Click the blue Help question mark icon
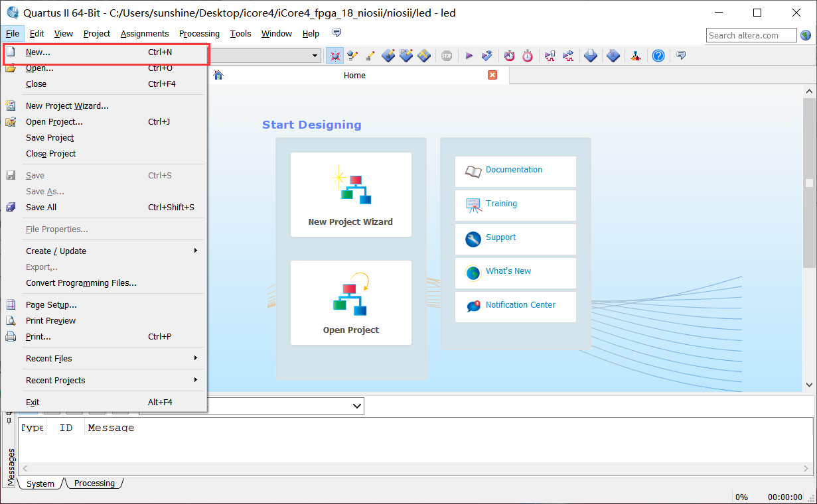Screen dimensions: 817x504 (658, 56)
